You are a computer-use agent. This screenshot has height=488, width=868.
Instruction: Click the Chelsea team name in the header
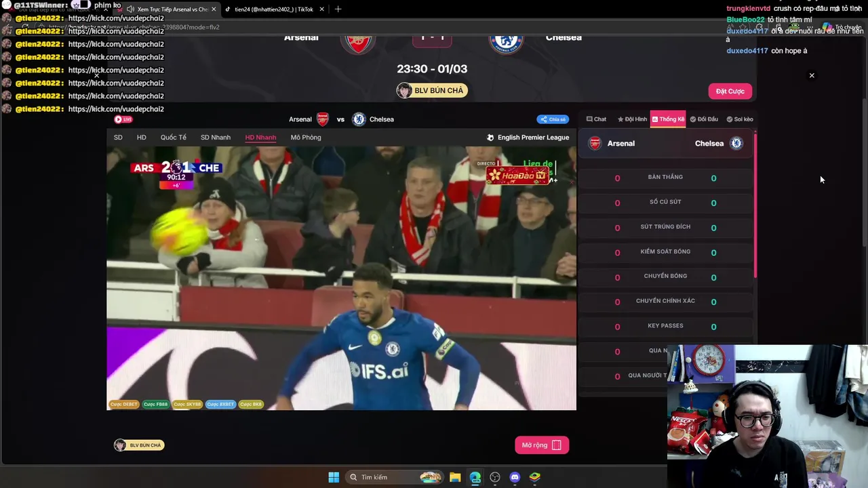pyautogui.click(x=564, y=37)
